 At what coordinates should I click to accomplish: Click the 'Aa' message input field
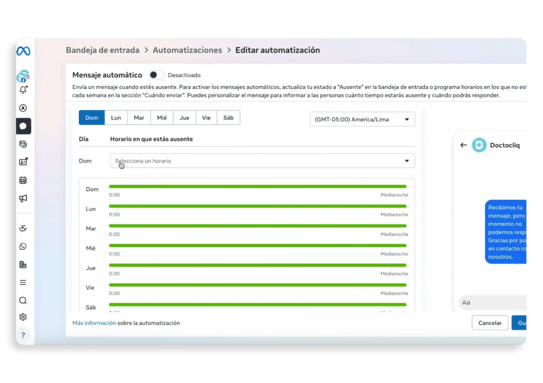click(493, 302)
